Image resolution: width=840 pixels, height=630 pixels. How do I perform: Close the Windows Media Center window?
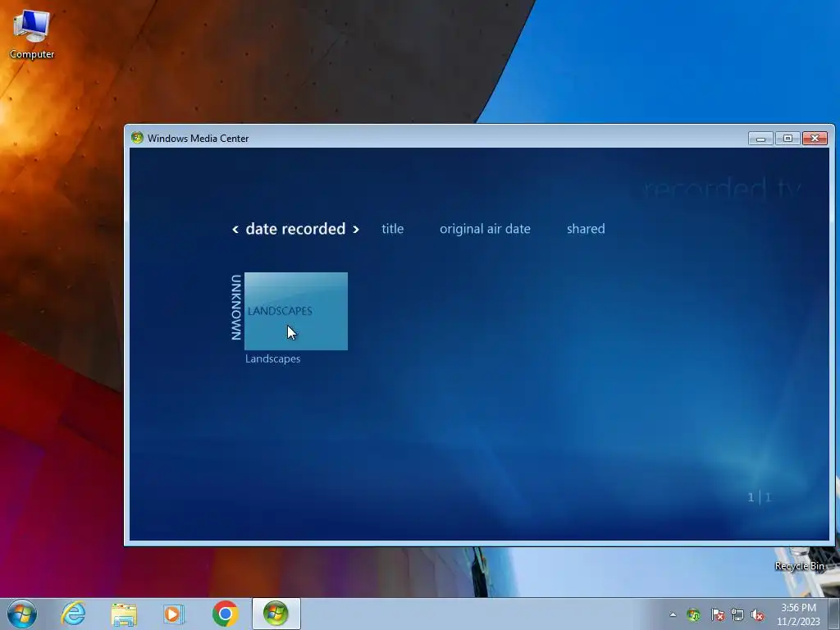[815, 139]
